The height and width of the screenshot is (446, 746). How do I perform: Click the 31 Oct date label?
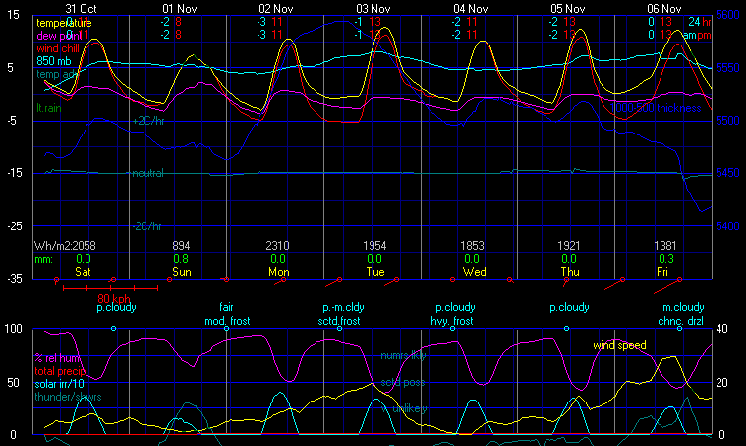81,9
